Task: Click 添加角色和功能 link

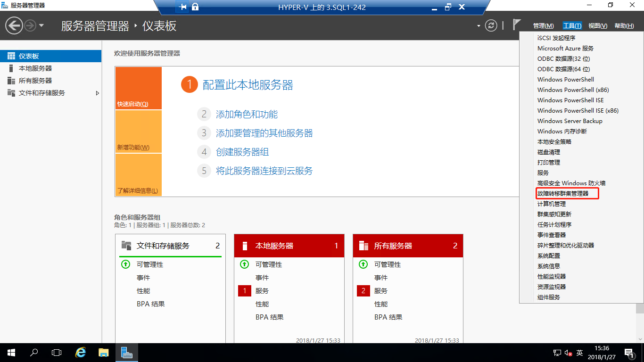Action: tap(247, 114)
